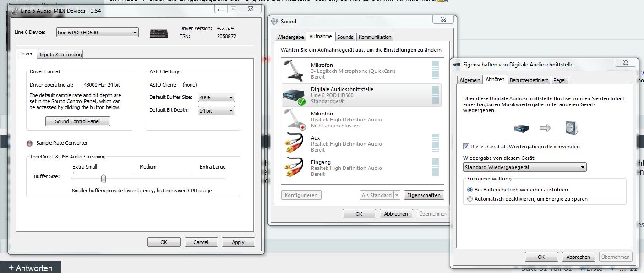Click the ESN value 2058872
Screen dimensions: 644x273
click(x=227, y=36)
